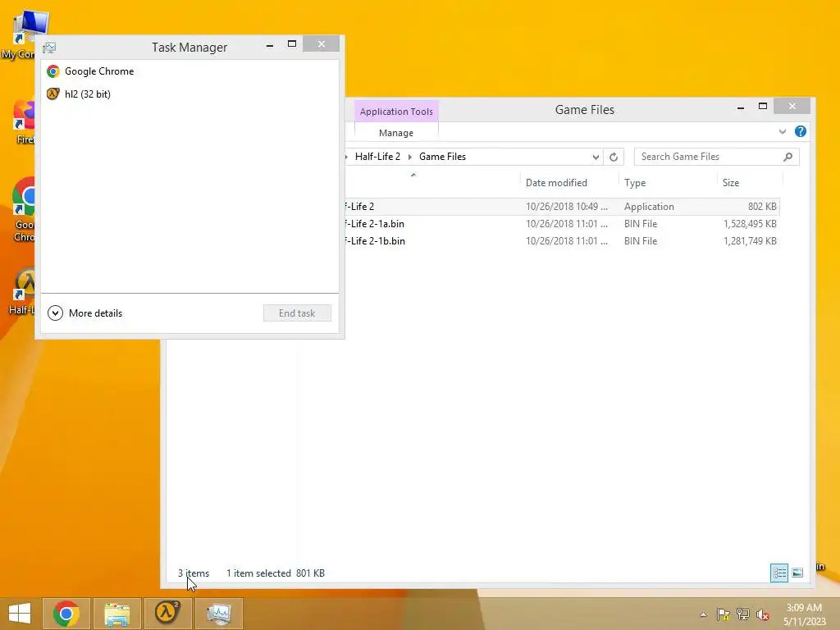The height and width of the screenshot is (630, 840).
Task: Open Action Center flag icon in tray
Action: [724, 614]
